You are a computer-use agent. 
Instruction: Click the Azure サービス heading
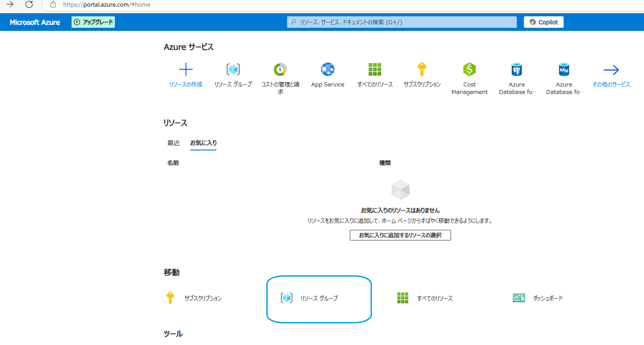pos(189,47)
